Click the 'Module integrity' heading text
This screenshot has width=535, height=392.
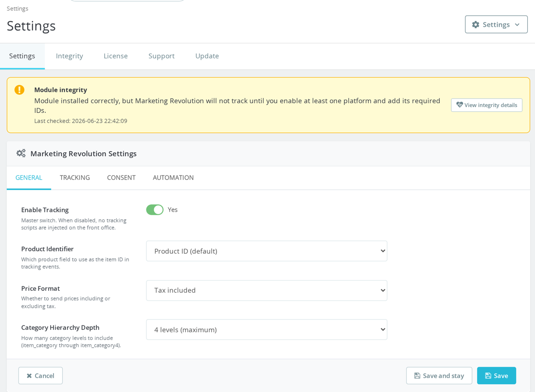pos(60,89)
